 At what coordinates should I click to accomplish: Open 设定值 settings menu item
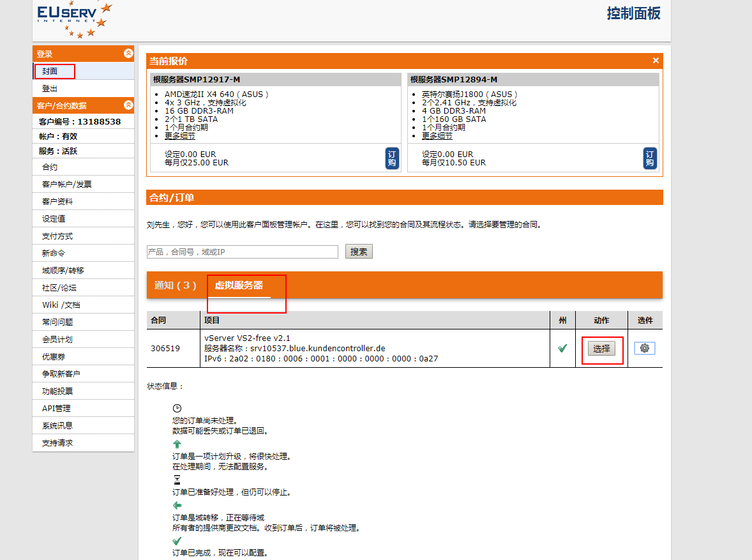(x=53, y=219)
